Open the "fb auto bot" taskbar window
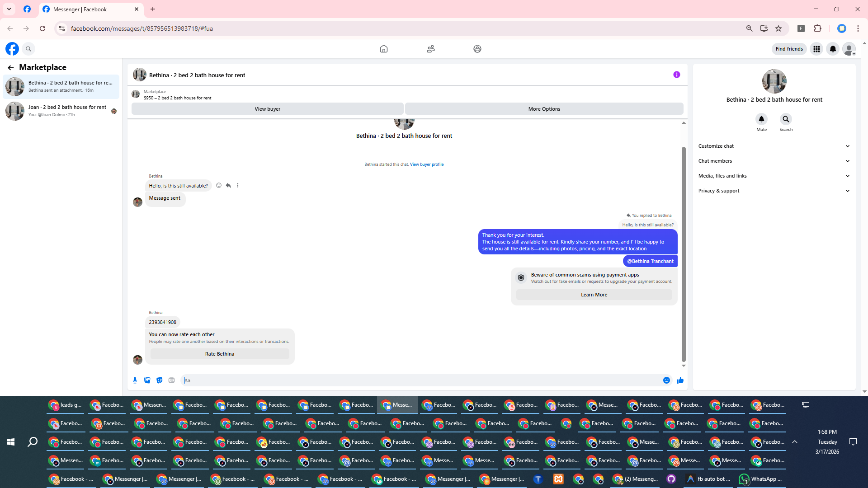 coord(708,479)
